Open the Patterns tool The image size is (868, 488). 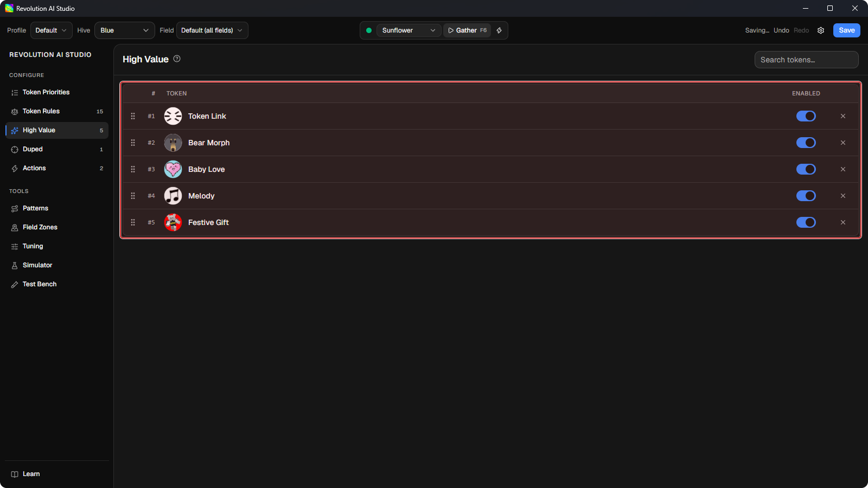pyautogui.click(x=57, y=208)
